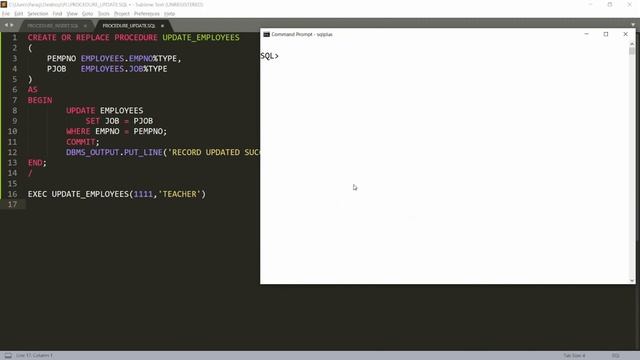Image resolution: width=640 pixels, height=360 pixels.
Task: Click the SET keyword on line 9
Action: (93, 121)
